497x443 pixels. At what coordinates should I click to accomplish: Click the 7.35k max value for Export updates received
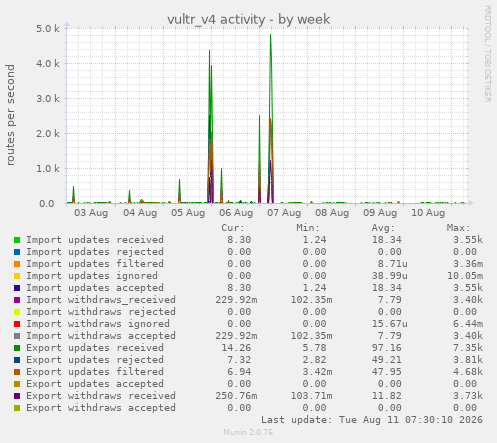[468, 348]
